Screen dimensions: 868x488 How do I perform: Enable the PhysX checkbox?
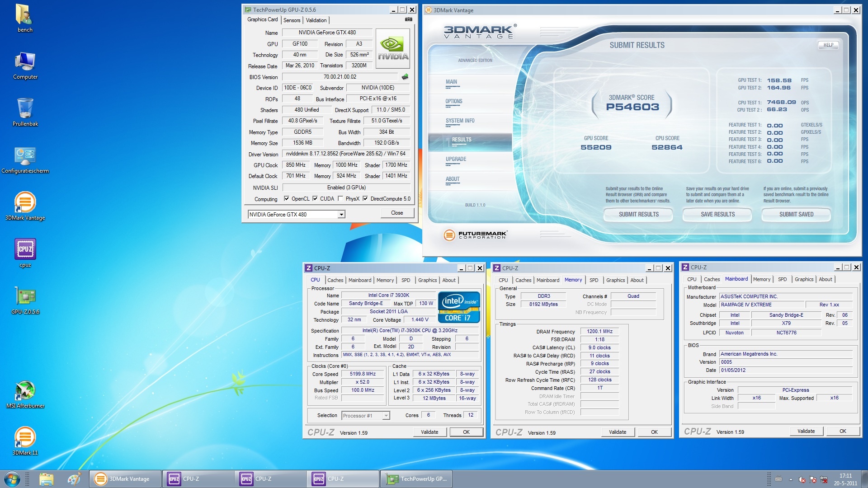pos(340,199)
